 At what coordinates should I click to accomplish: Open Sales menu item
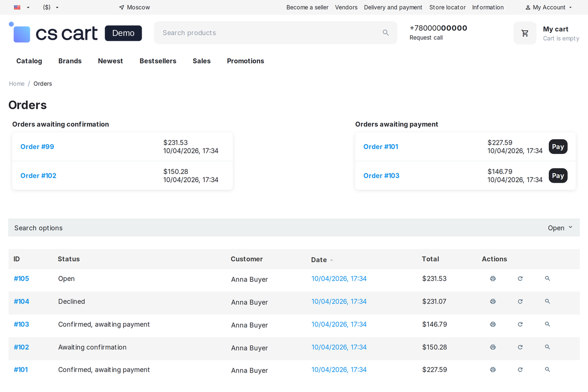tap(201, 61)
